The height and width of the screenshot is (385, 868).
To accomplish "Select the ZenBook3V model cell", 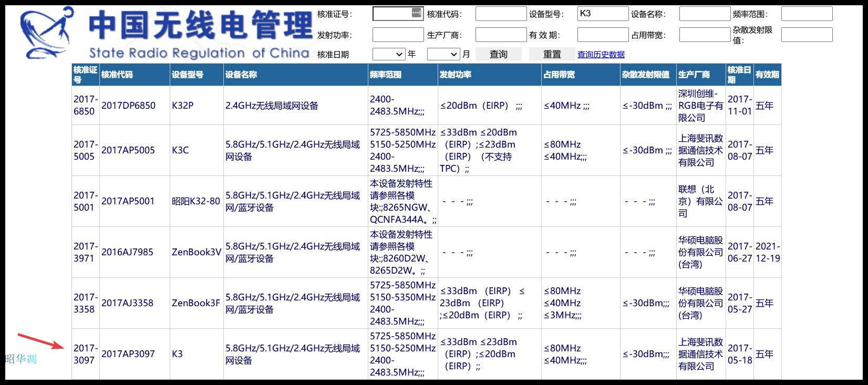I will click(x=197, y=252).
